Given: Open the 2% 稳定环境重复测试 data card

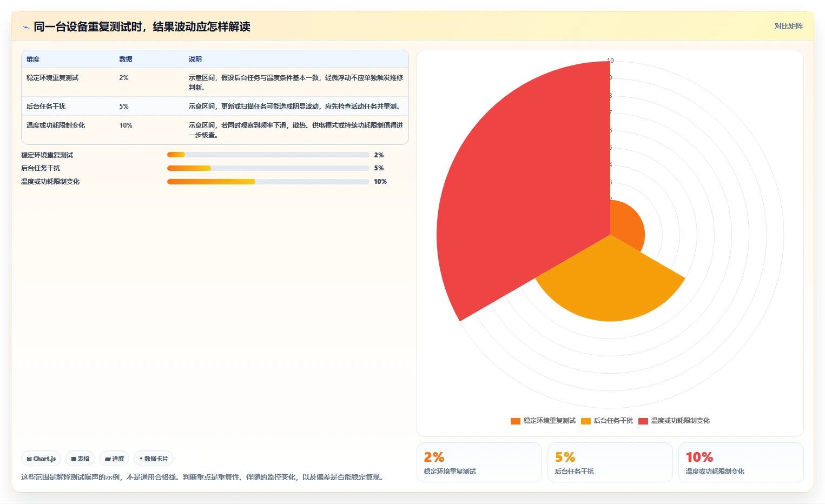Looking at the screenshot, I should tap(479, 462).
